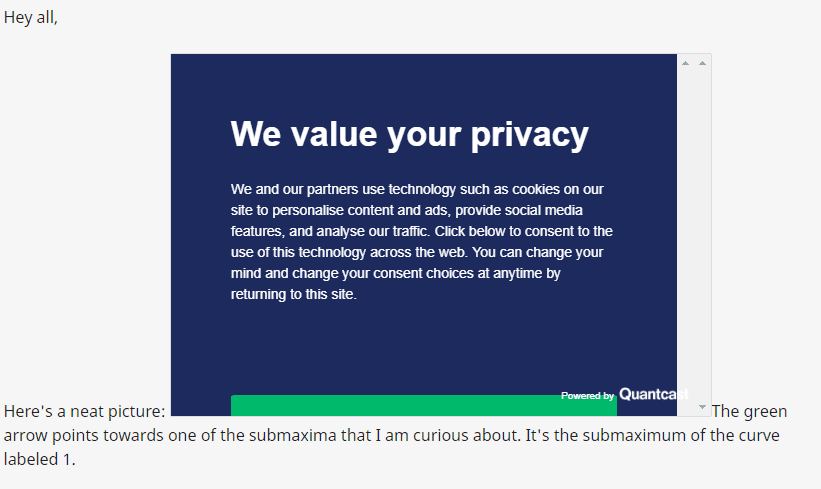This screenshot has width=821, height=489.
Task: Click the "Here's a neat picture:" text
Action: [85, 412]
